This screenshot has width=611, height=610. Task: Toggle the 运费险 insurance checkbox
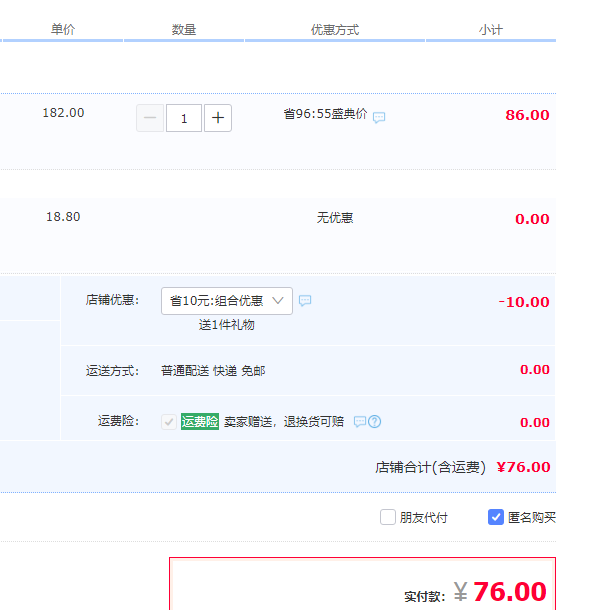pyautogui.click(x=169, y=422)
